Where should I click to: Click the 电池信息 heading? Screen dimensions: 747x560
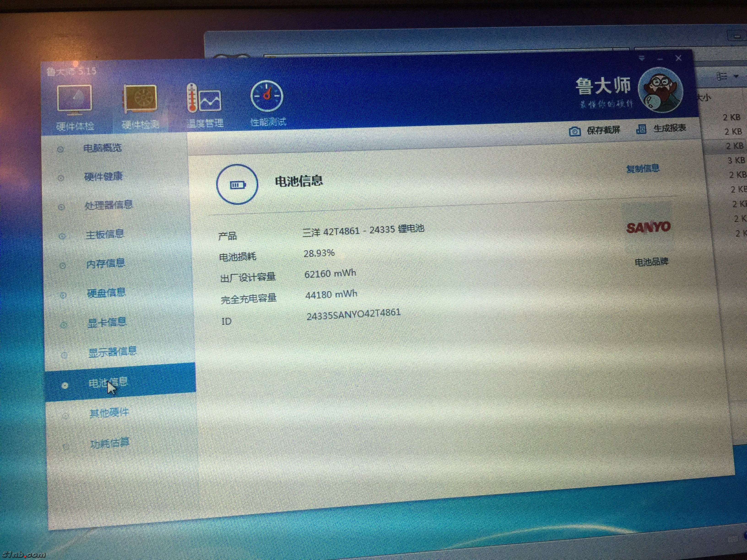[x=299, y=181]
